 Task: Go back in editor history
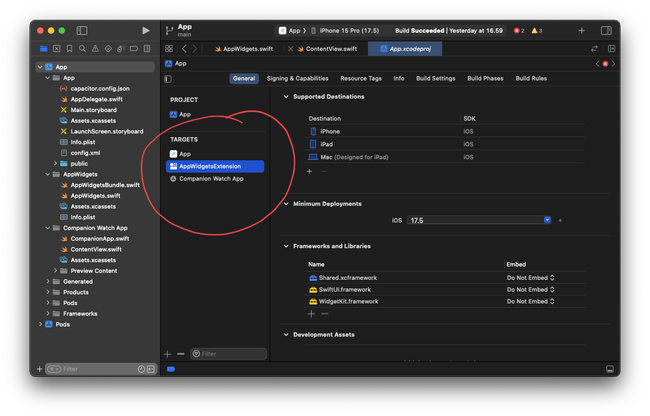pyautogui.click(x=184, y=49)
